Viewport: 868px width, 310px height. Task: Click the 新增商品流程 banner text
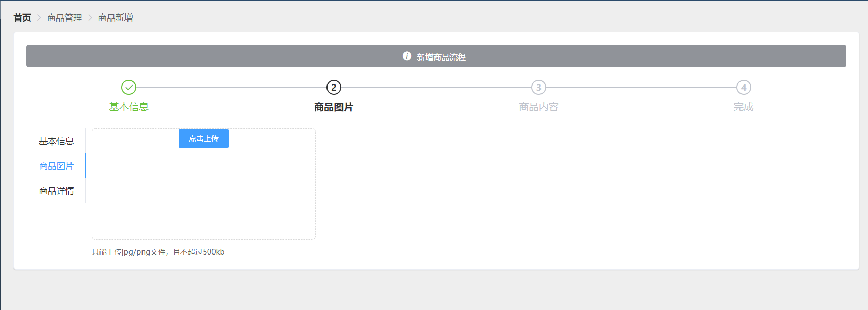pyautogui.click(x=442, y=57)
